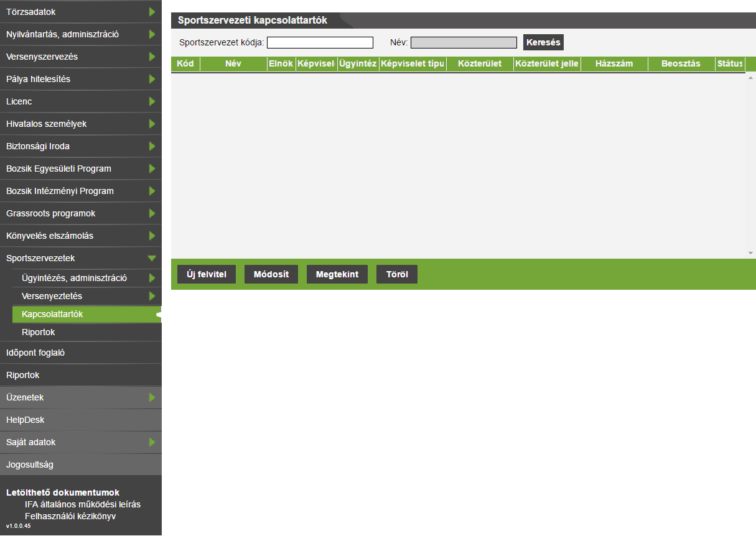
Task: Sort by the Ügyintéző column header
Action: [x=358, y=63]
